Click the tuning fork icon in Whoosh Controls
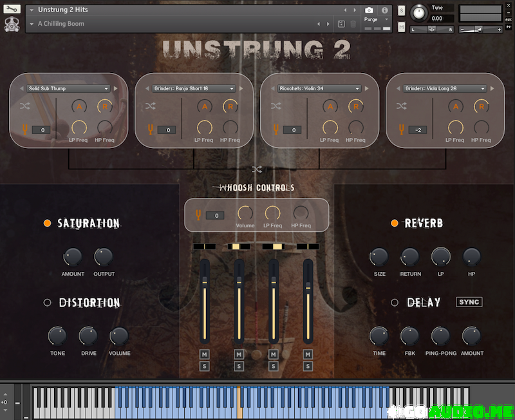 pos(198,215)
